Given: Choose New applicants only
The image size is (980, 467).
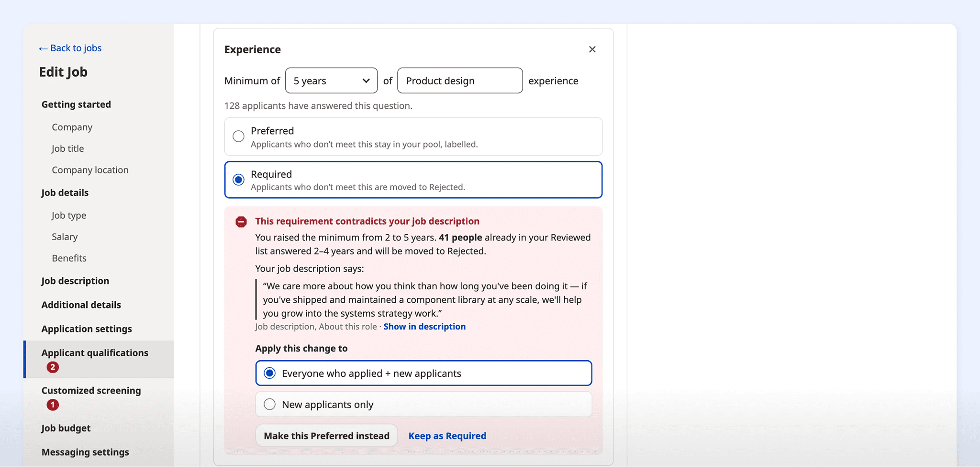Looking at the screenshot, I should 423,404.
